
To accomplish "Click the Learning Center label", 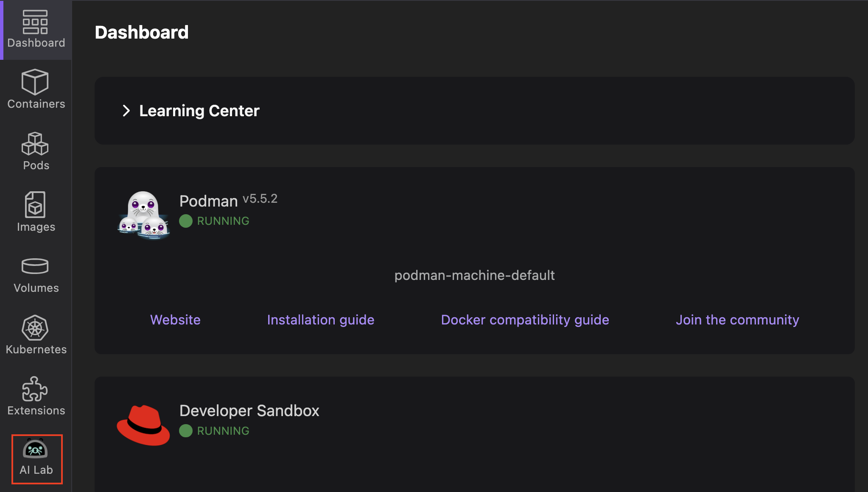I will point(199,111).
